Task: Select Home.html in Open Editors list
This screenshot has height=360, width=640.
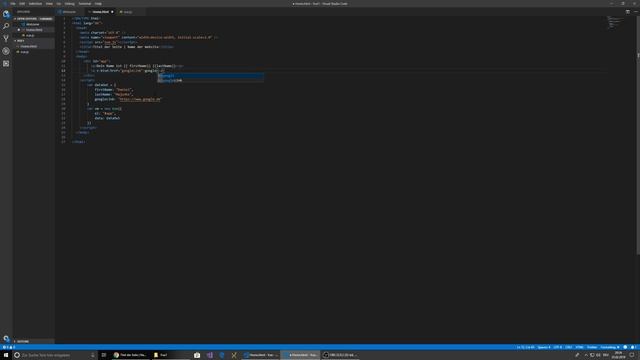Action: 34,30
